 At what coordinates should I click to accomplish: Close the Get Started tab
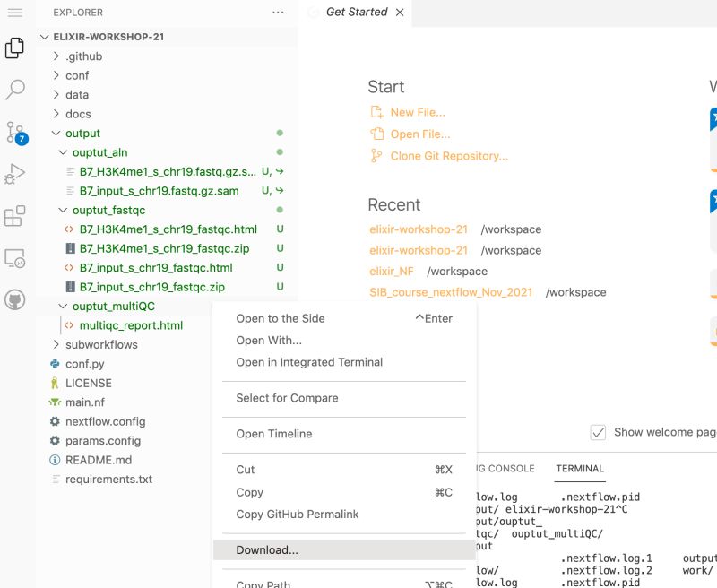click(x=400, y=13)
